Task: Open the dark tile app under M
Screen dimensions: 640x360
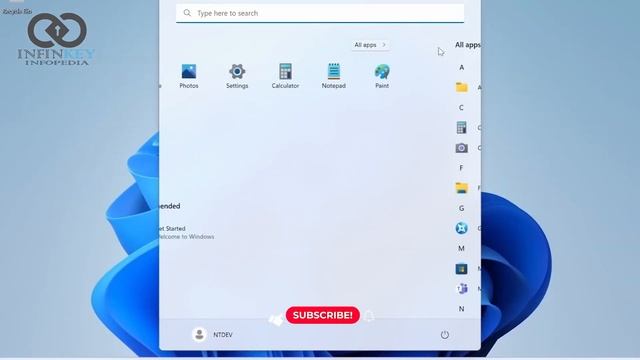Action: click(462, 269)
